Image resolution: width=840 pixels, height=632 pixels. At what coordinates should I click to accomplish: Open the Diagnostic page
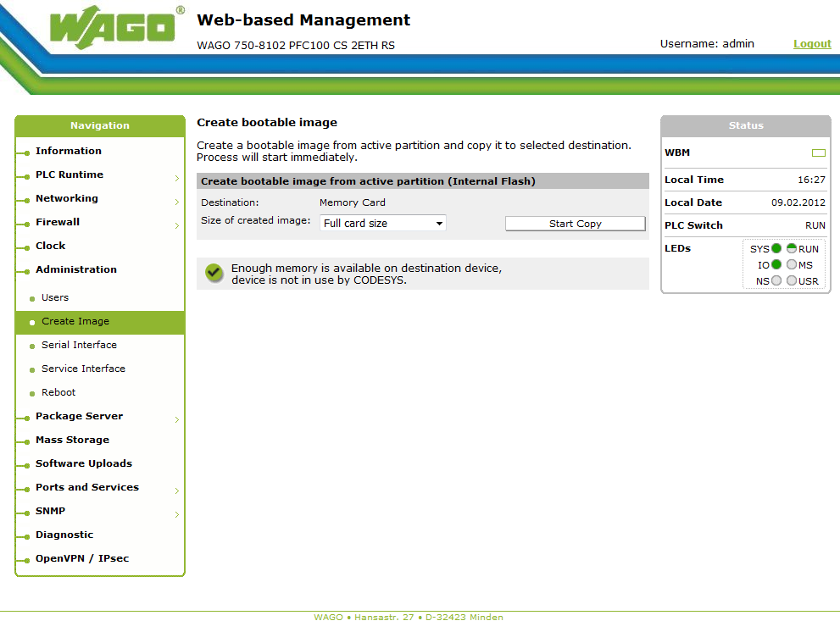pyautogui.click(x=64, y=535)
